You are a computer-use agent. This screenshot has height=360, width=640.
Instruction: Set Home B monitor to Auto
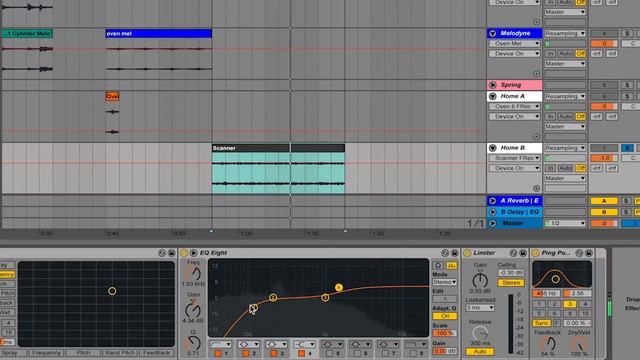point(565,168)
